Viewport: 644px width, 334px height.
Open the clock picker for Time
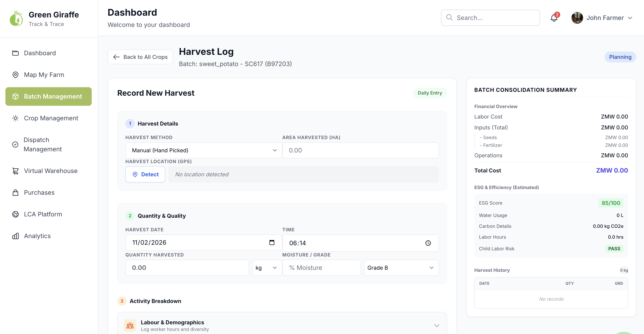(428, 243)
